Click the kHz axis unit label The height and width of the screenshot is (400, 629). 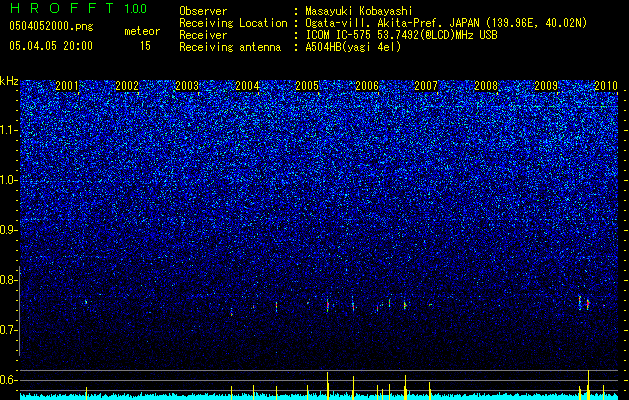[x=9, y=81]
